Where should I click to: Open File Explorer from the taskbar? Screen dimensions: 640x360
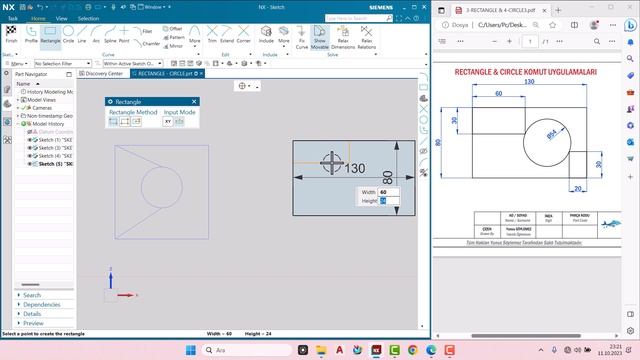click(321, 350)
